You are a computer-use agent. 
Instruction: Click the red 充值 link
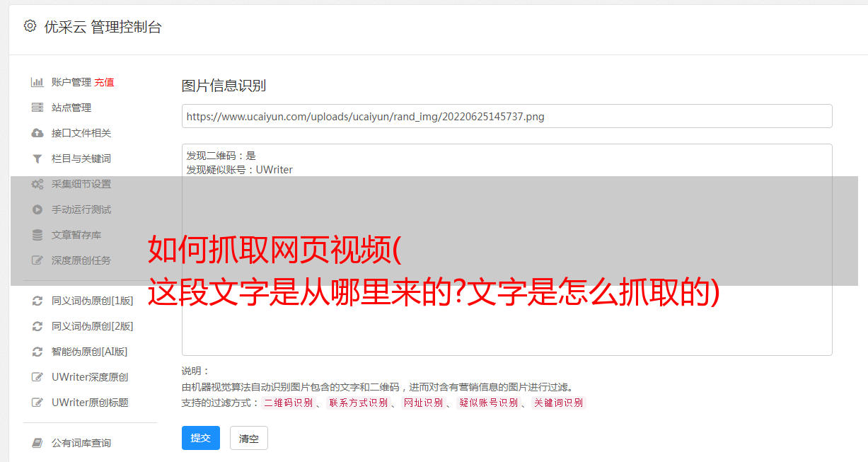[104, 82]
